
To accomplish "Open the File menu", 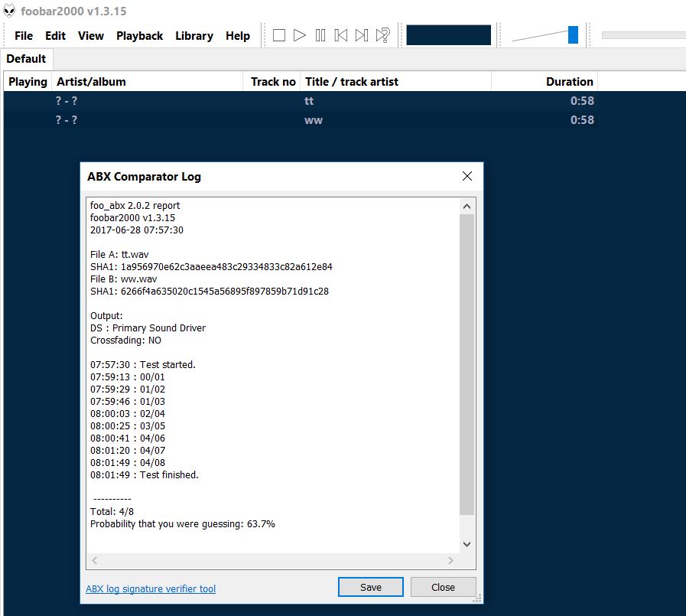I will pos(24,35).
